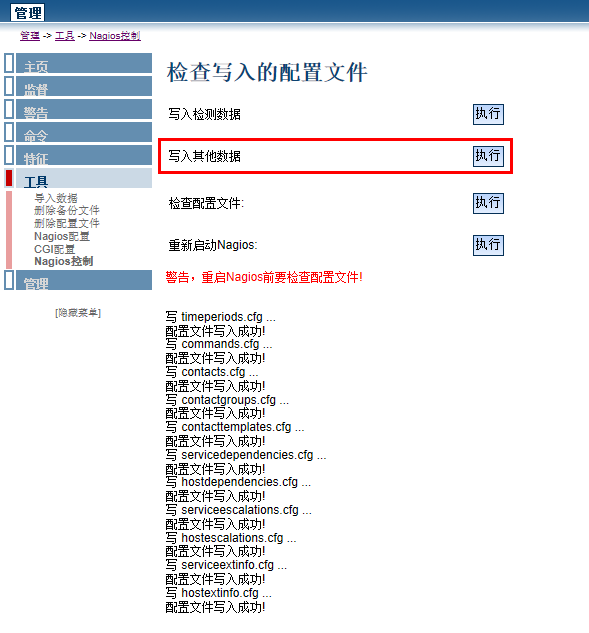This screenshot has width=589, height=633.
Task: Click the square marker beside 特征
Action: tap(9, 155)
